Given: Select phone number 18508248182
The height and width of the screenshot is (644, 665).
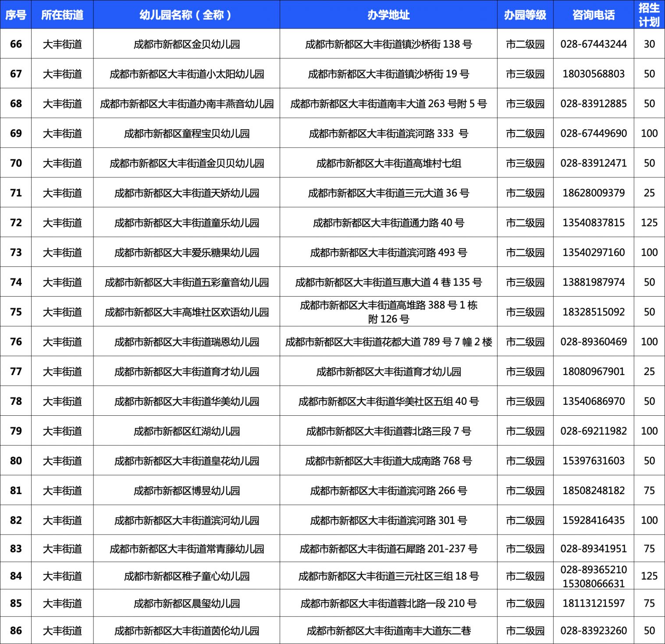Looking at the screenshot, I should click(594, 491).
